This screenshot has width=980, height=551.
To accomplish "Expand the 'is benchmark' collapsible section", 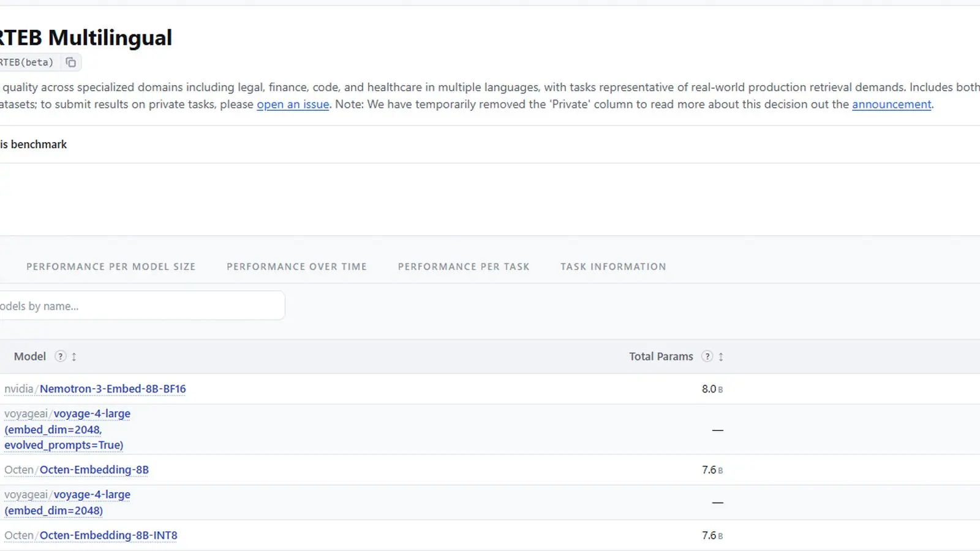I will [x=490, y=144].
